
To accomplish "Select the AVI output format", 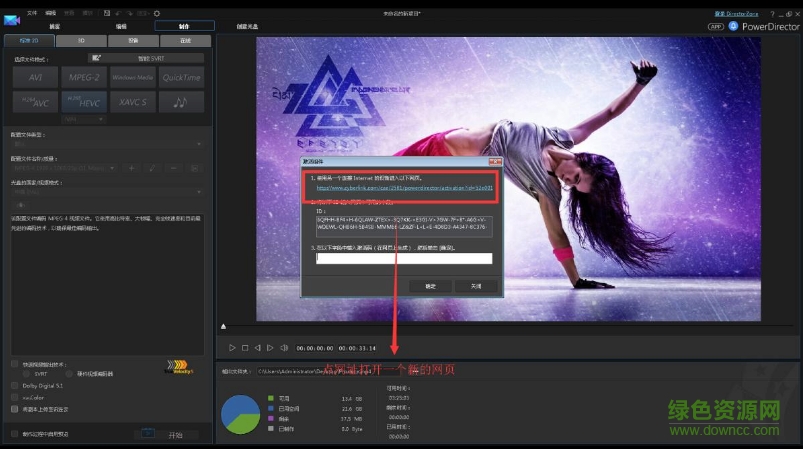I will pyautogui.click(x=35, y=77).
